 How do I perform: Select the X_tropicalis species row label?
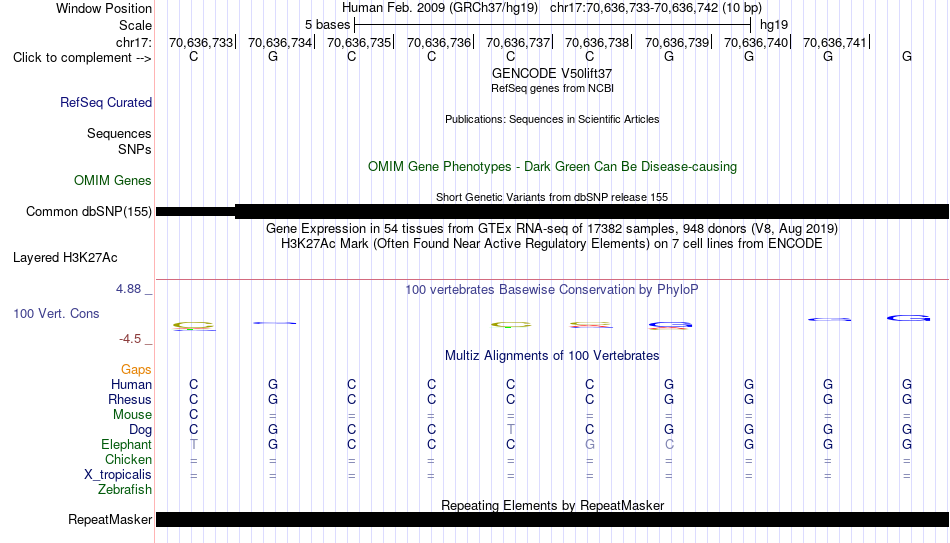pyautogui.click(x=118, y=475)
